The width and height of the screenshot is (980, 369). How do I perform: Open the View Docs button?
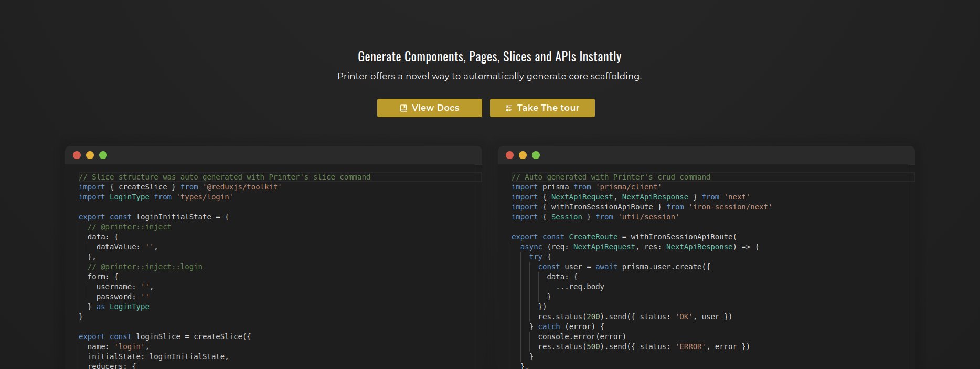coord(429,108)
